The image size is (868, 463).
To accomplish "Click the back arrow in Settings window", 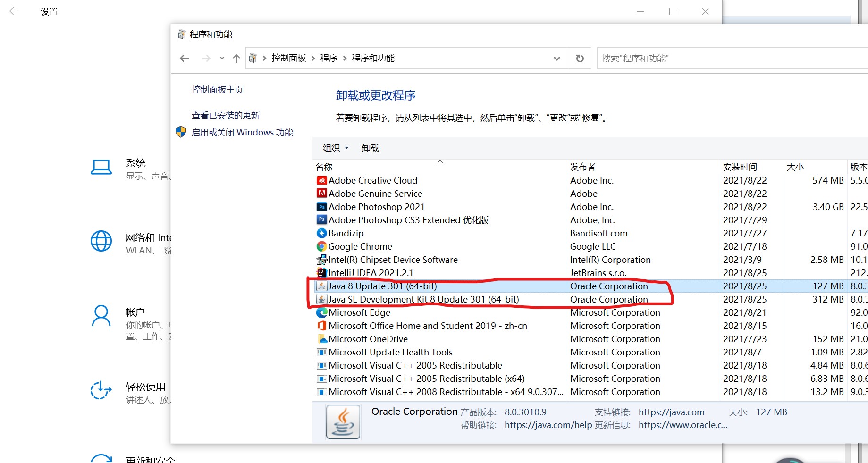I will tap(14, 11).
